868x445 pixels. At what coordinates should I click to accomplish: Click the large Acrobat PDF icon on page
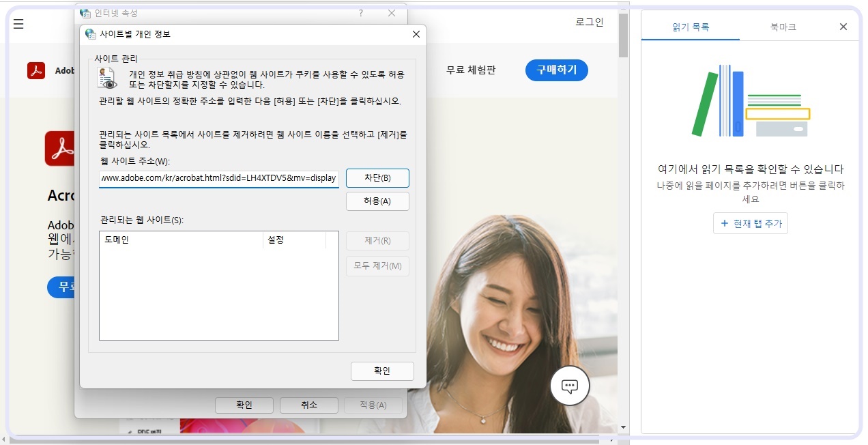click(x=60, y=149)
